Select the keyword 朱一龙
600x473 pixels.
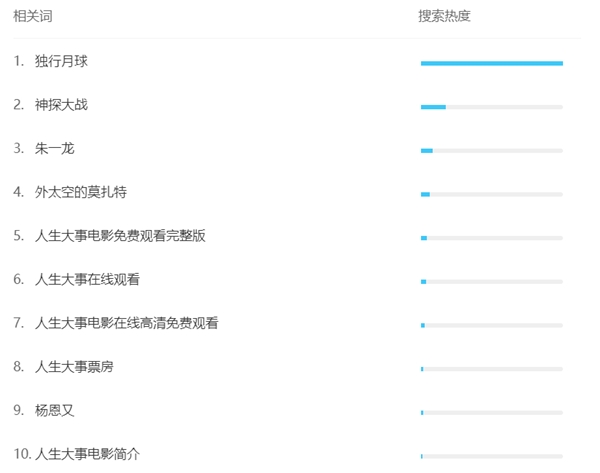pos(55,148)
